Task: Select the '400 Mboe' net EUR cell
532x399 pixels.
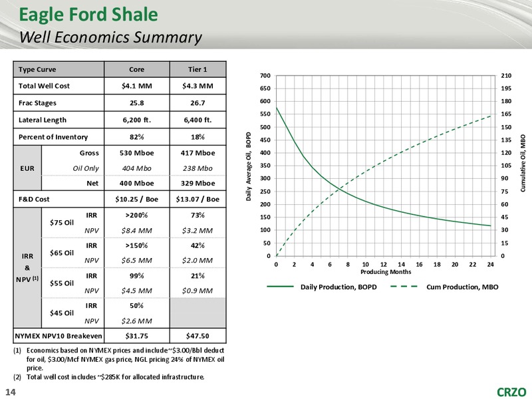Action: click(x=137, y=184)
